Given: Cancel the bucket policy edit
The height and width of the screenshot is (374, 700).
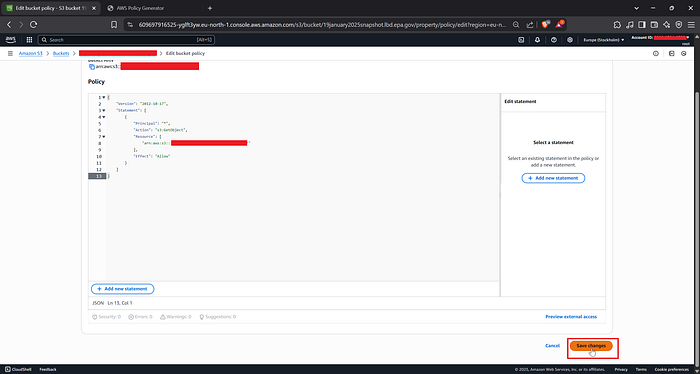Looking at the screenshot, I should click(x=552, y=346).
